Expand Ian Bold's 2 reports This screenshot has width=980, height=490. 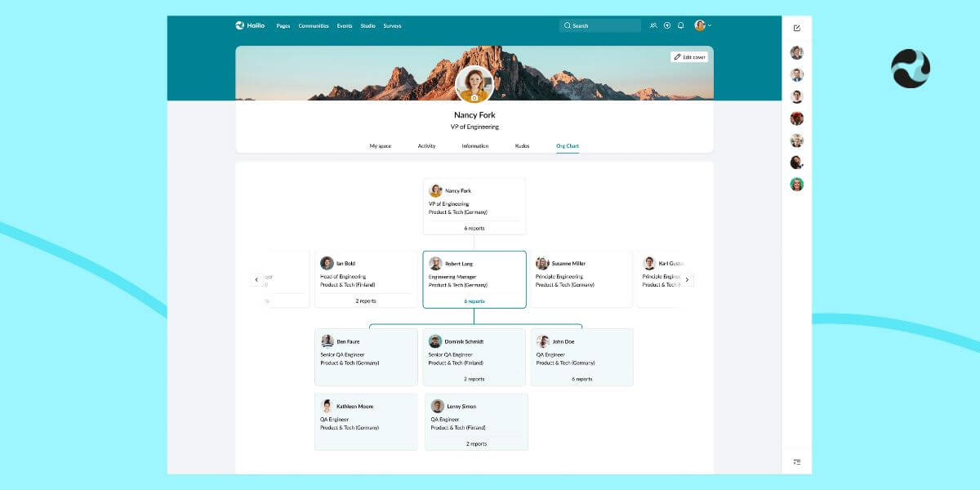[366, 301]
